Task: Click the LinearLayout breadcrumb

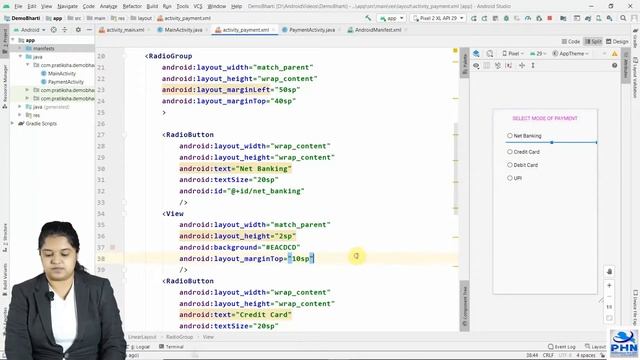Action: coord(142,337)
